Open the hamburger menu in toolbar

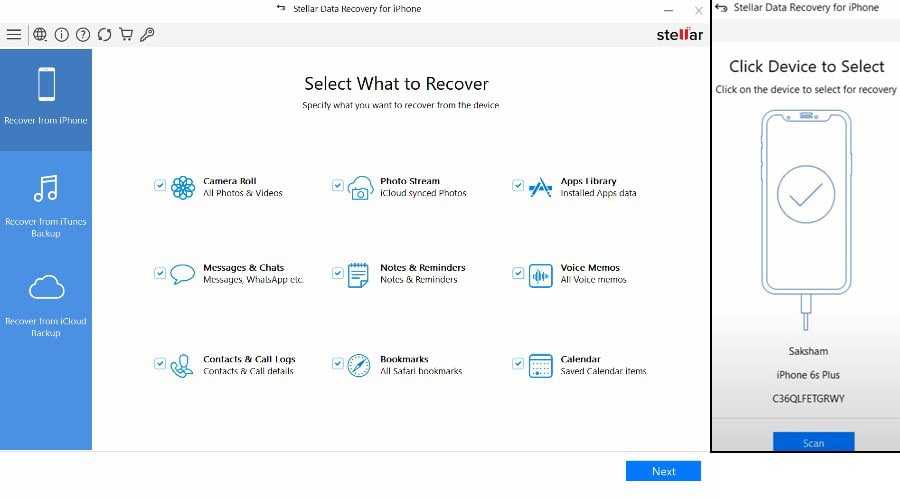14,34
